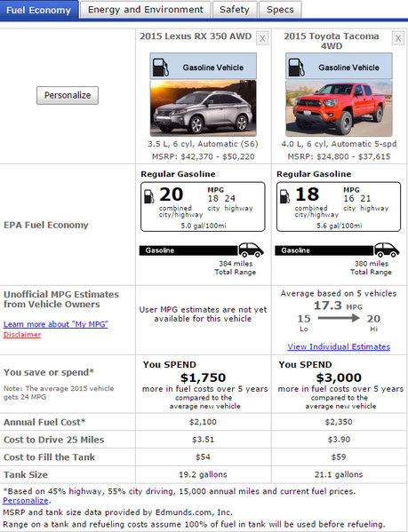
Task: Click the car icon on Tacoma range bar
Action: click(x=387, y=250)
